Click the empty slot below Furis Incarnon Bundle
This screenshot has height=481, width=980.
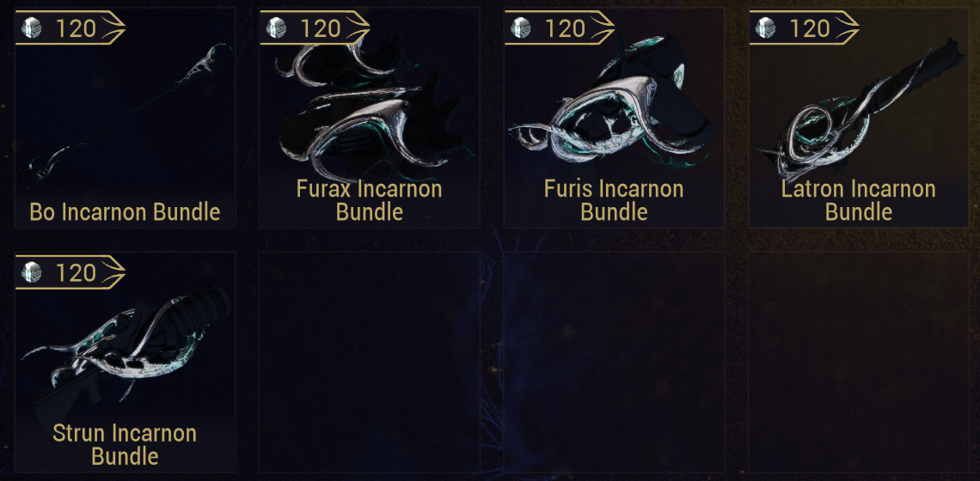(x=614, y=362)
